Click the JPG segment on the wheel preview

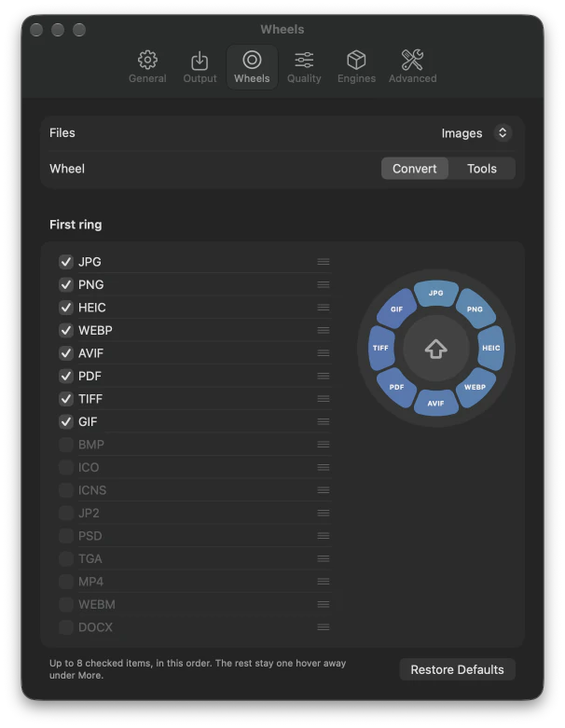436,293
